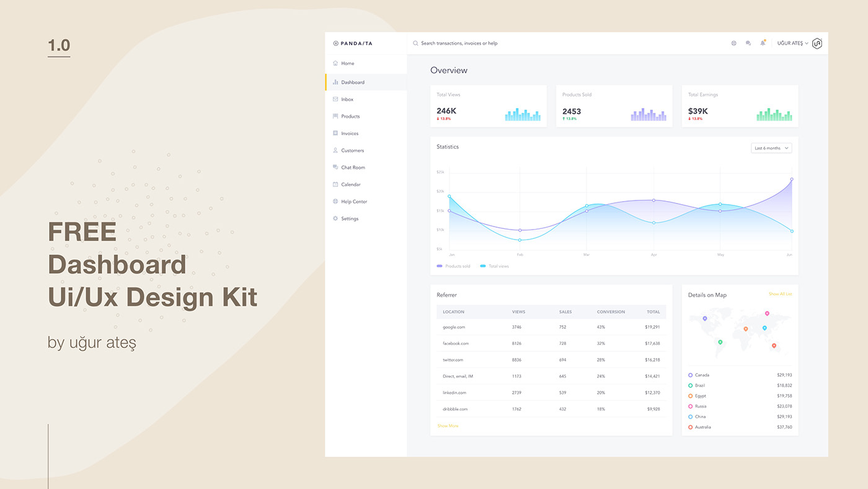Sort by SALES column header
Viewport: 868px width, 489px height.
point(565,312)
